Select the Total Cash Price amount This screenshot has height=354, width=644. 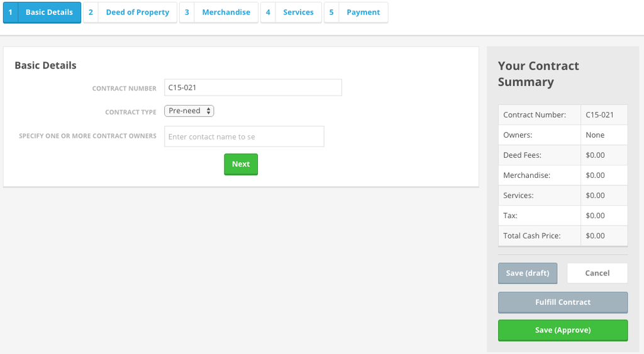click(x=595, y=236)
